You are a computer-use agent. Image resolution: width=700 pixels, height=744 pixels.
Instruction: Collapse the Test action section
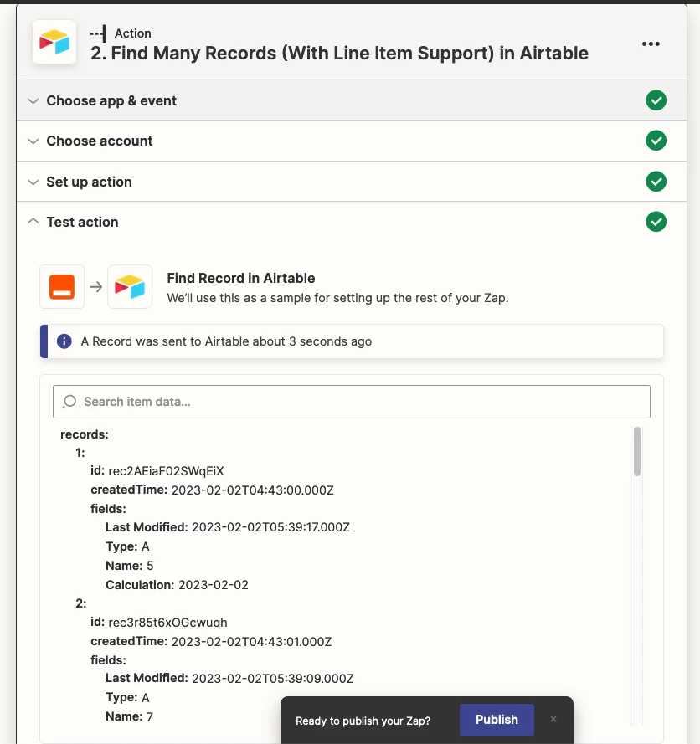(x=352, y=222)
